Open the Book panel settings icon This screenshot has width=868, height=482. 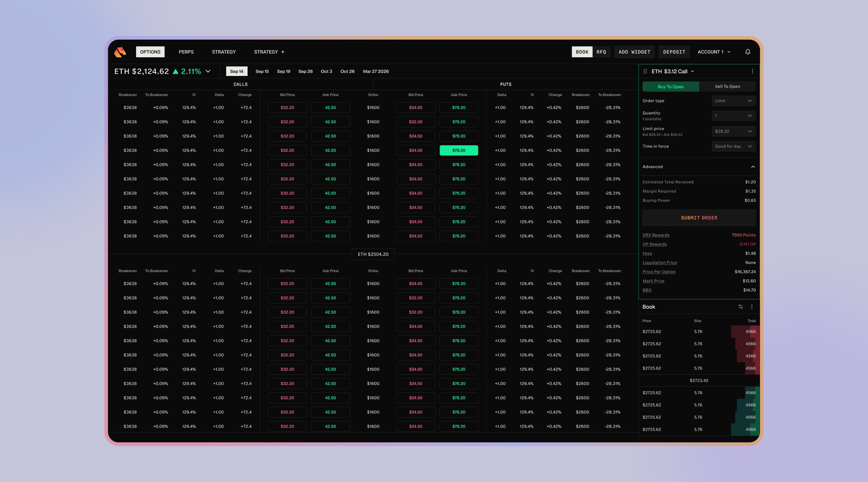(x=741, y=307)
